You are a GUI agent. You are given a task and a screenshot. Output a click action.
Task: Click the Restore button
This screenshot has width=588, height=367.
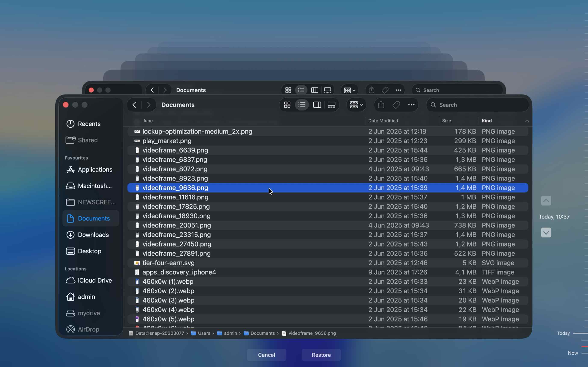(321, 355)
